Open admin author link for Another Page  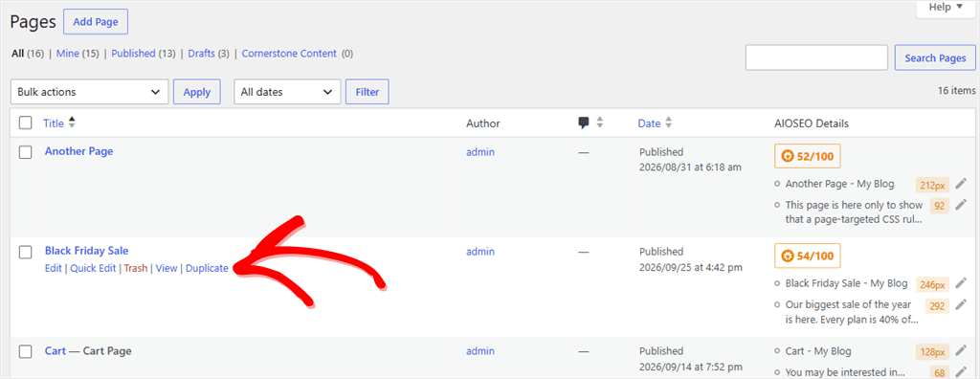pos(480,152)
